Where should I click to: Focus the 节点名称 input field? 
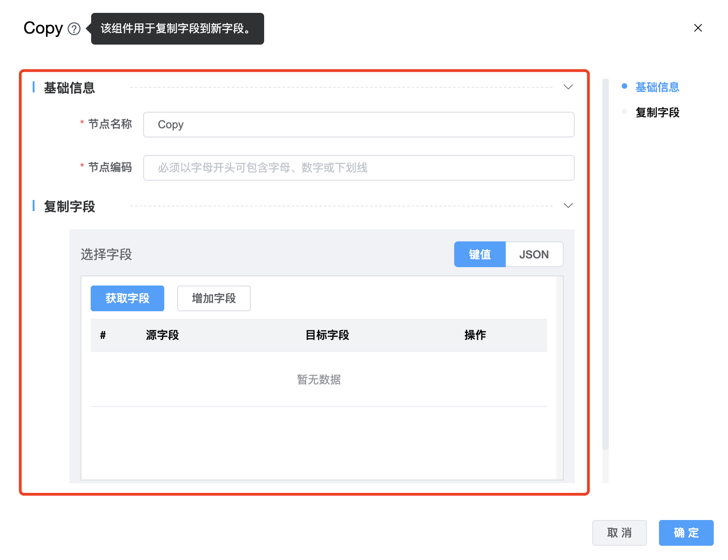click(358, 125)
